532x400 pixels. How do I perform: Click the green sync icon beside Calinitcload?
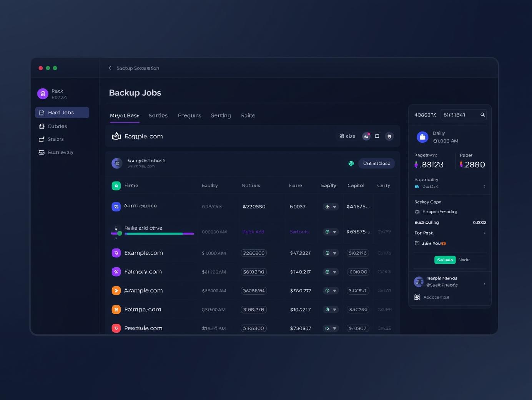pyautogui.click(x=351, y=163)
